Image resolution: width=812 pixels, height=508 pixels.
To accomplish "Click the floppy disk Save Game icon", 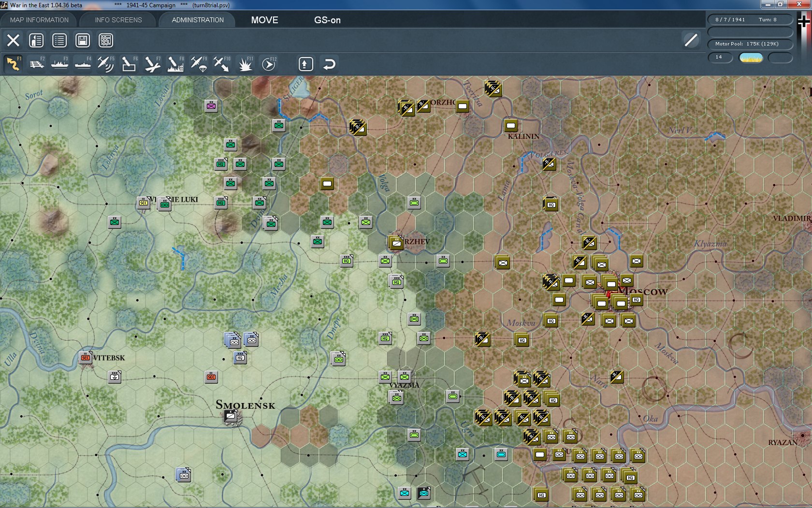I will pyautogui.click(x=83, y=40).
